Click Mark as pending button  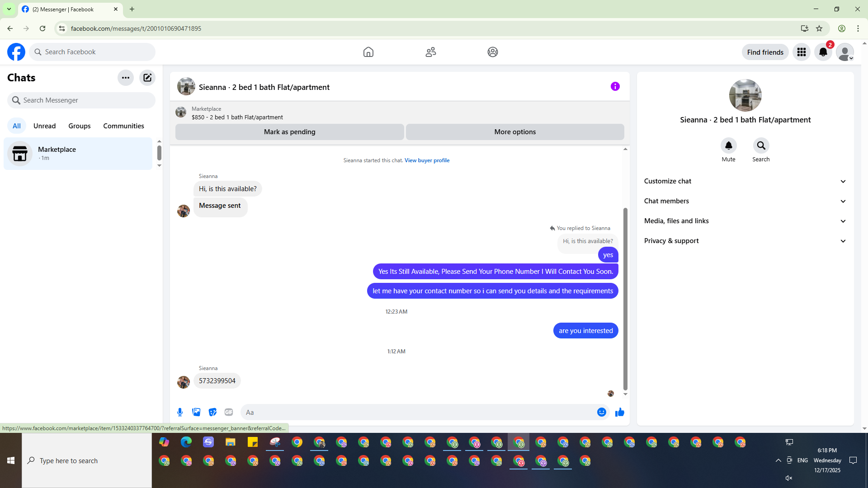289,132
